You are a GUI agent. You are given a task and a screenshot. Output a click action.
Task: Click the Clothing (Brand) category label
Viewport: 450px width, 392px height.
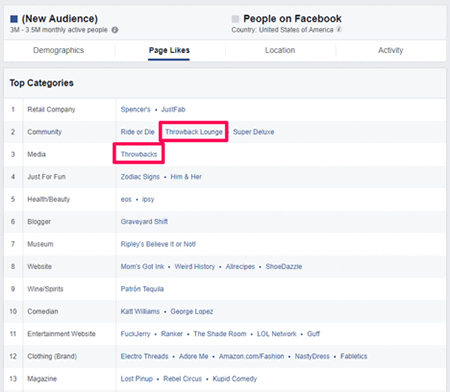[x=52, y=356]
